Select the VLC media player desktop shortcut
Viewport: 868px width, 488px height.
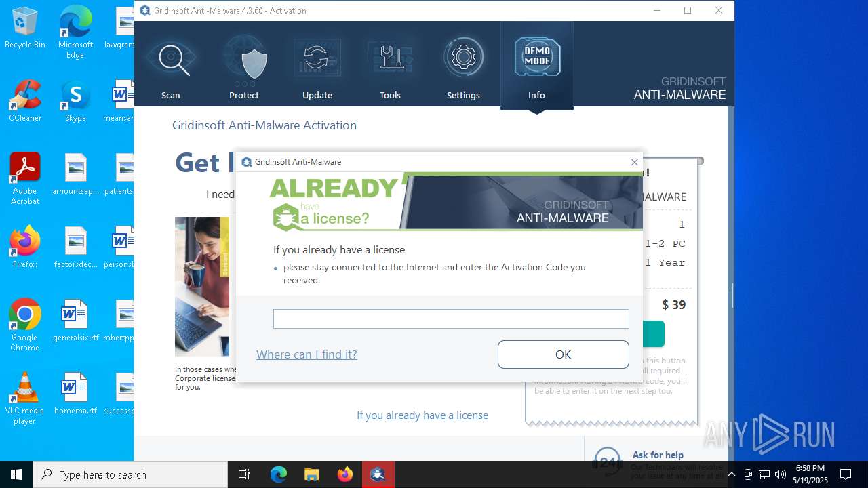[25, 399]
